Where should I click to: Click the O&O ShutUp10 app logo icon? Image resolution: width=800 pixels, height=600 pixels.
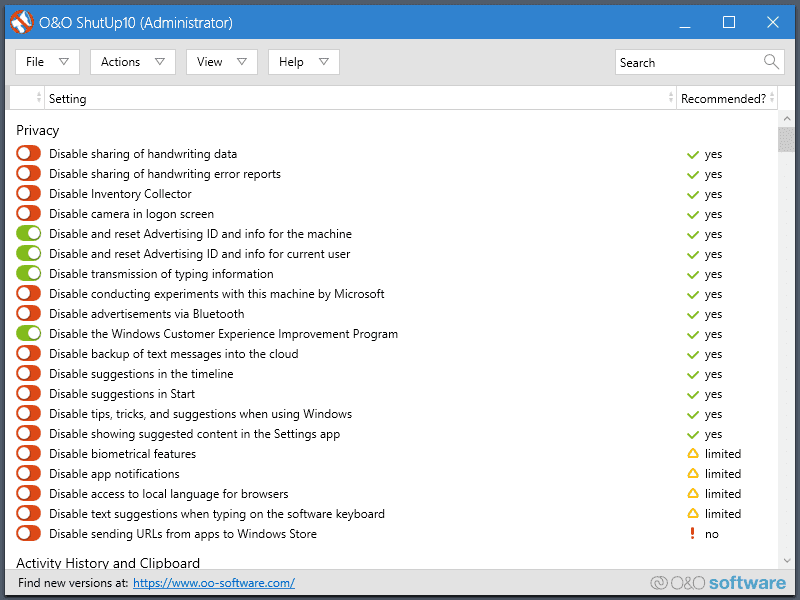(21, 22)
